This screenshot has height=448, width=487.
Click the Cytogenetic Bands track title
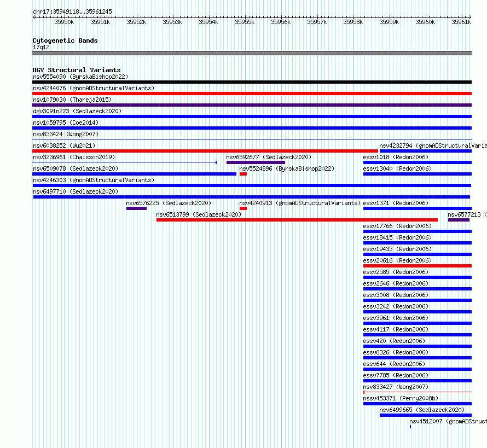65,40
